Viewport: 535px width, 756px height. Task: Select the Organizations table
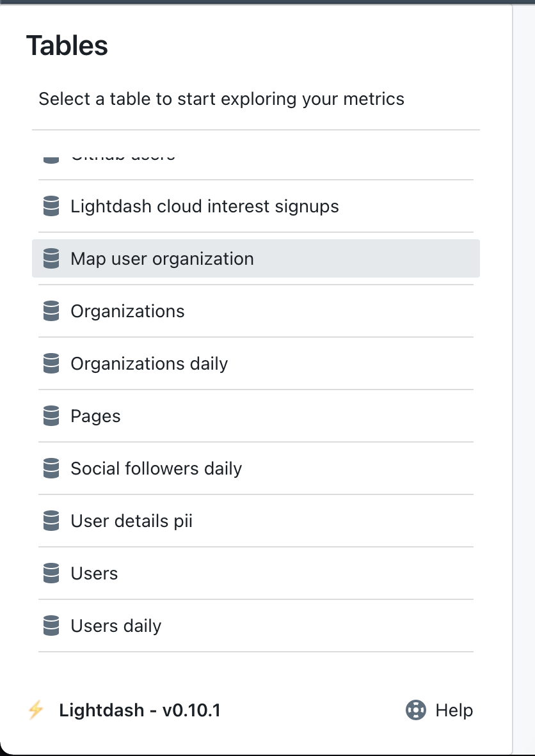tap(128, 311)
